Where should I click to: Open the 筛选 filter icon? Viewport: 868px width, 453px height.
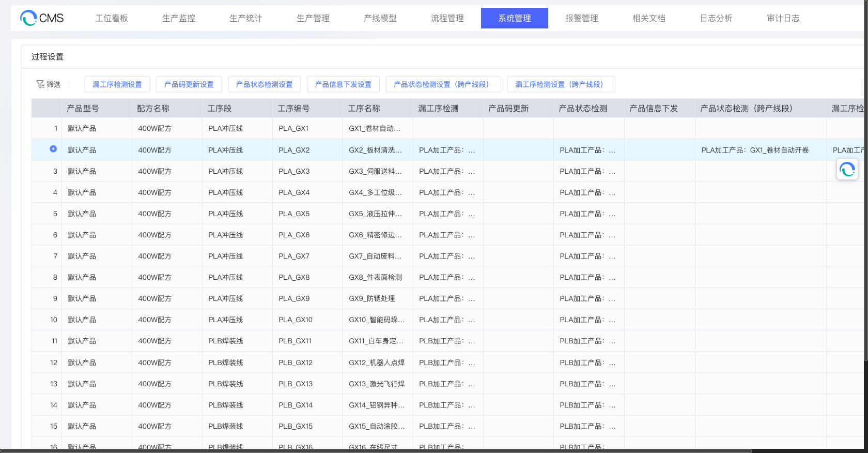(40, 84)
